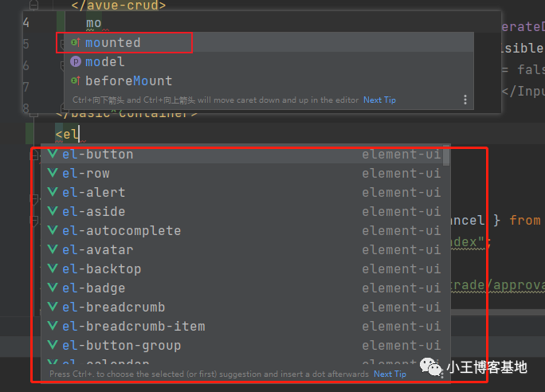This screenshot has width=545, height=392.
Task: Pick el-badge component suggestion
Action: (x=242, y=288)
